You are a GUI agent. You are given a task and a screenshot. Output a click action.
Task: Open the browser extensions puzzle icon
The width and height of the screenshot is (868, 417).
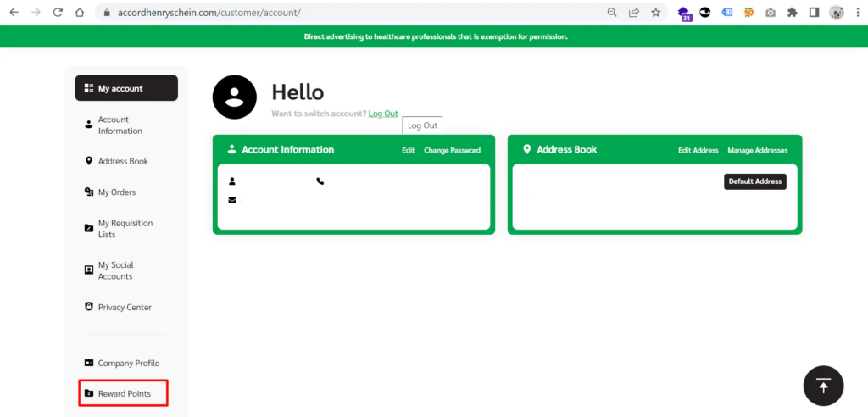click(x=792, y=13)
